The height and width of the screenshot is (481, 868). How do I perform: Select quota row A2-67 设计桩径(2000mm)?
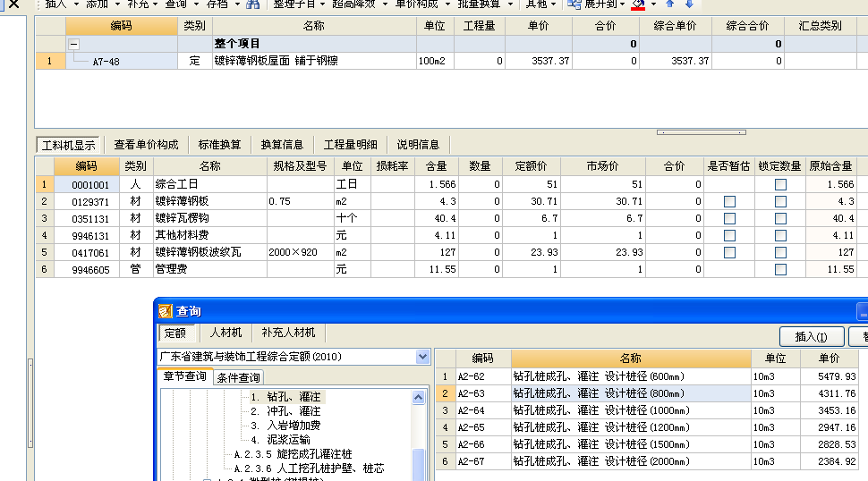[x=647, y=461]
